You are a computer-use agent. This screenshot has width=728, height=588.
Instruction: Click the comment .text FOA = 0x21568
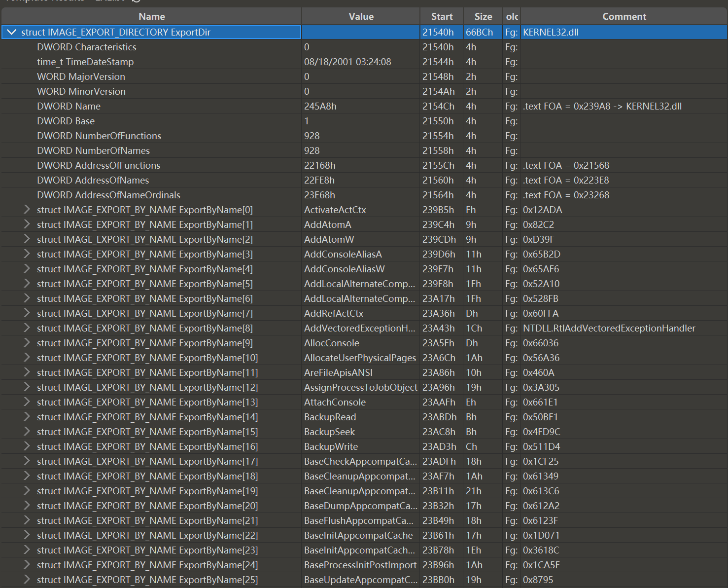pos(566,165)
